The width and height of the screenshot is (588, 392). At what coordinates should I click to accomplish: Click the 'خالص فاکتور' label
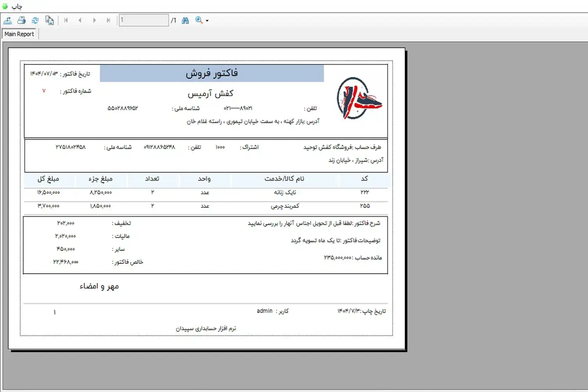click(127, 262)
